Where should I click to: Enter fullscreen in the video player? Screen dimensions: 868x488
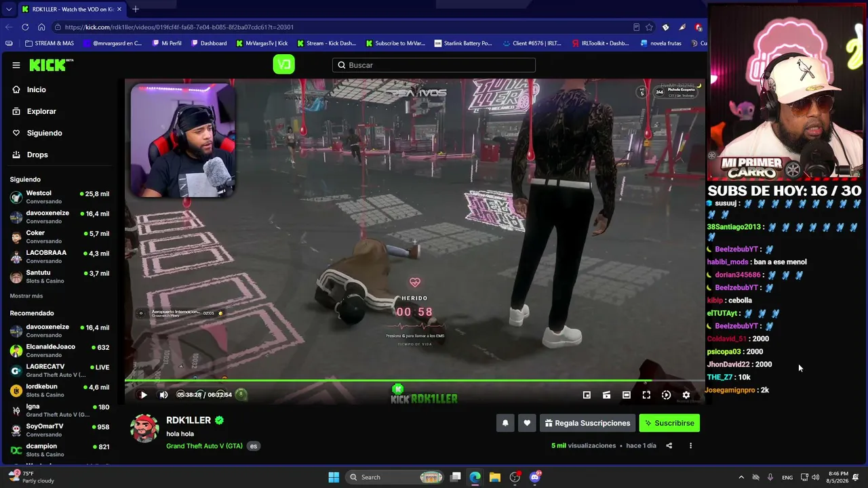click(x=646, y=394)
